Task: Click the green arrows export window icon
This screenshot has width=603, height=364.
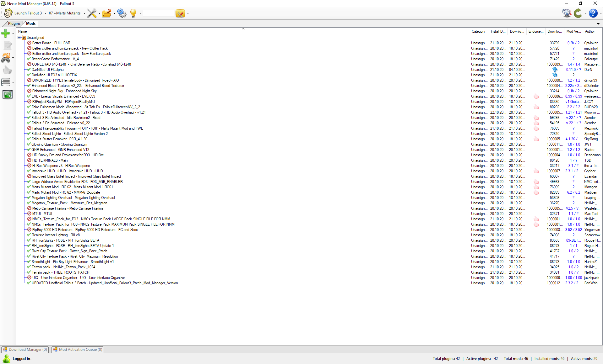Action: pyautogui.click(x=7, y=94)
